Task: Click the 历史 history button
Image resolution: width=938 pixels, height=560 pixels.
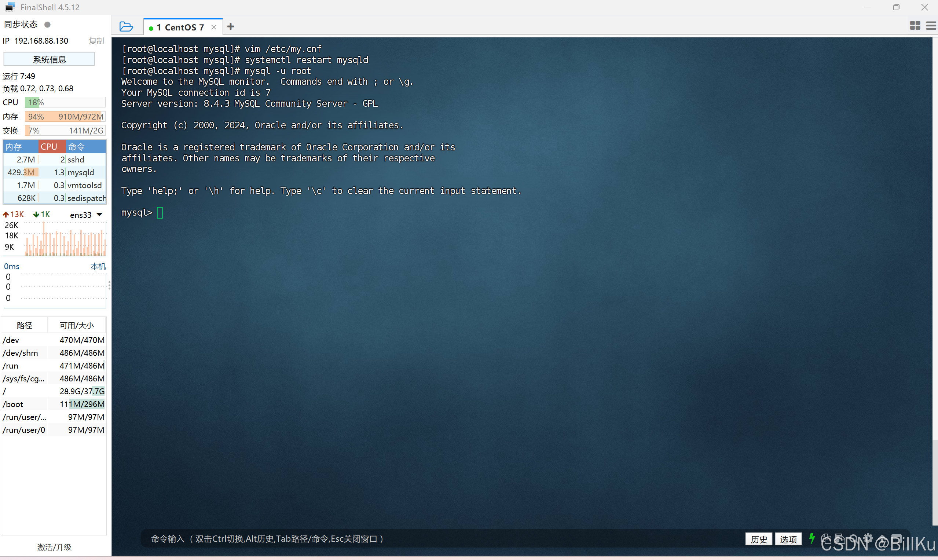Action: [x=759, y=539]
